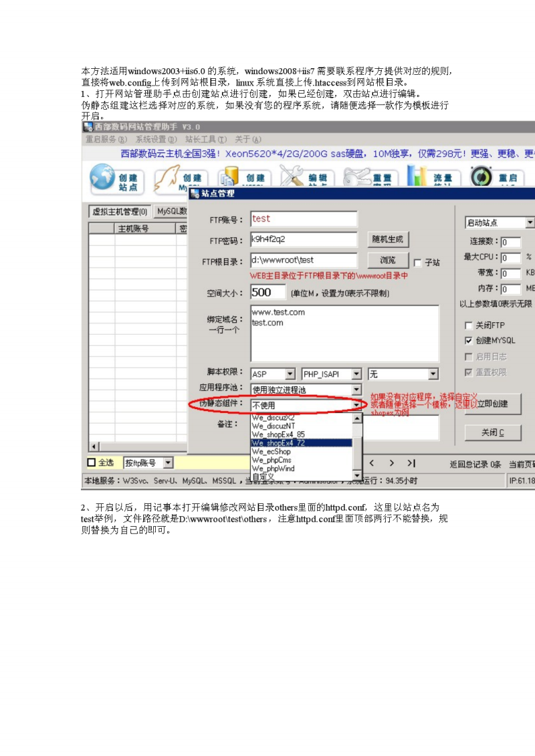Click the 空间大小 field showing 500

[267, 292]
